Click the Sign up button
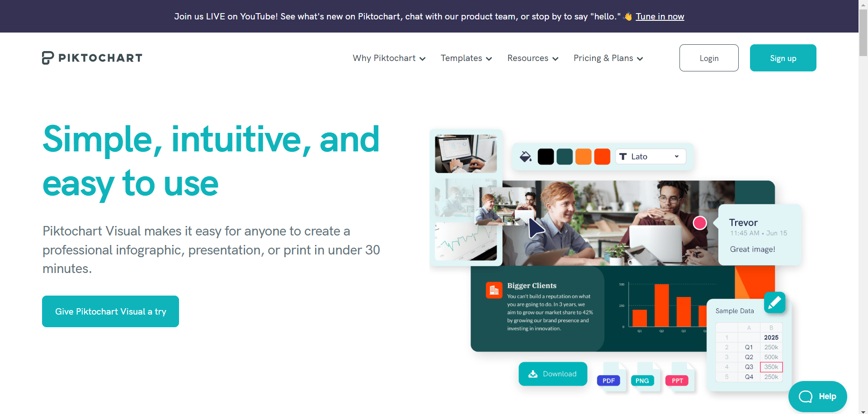Viewport: 868px width, 414px height. point(783,58)
